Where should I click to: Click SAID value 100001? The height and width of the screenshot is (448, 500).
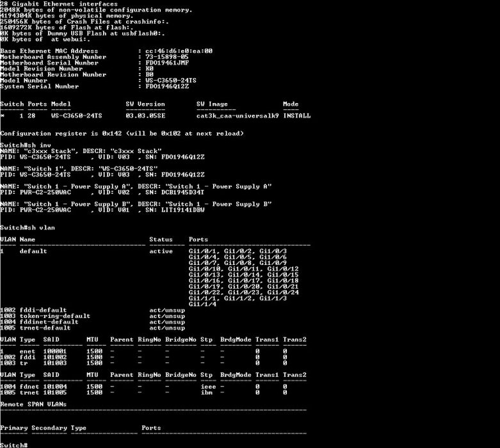click(x=55, y=351)
